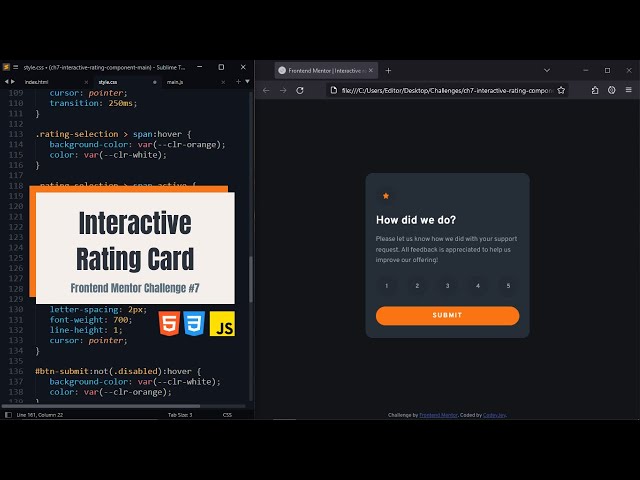
Task: Go to previous tab arrow in Sublime
Action: [x=6, y=82]
